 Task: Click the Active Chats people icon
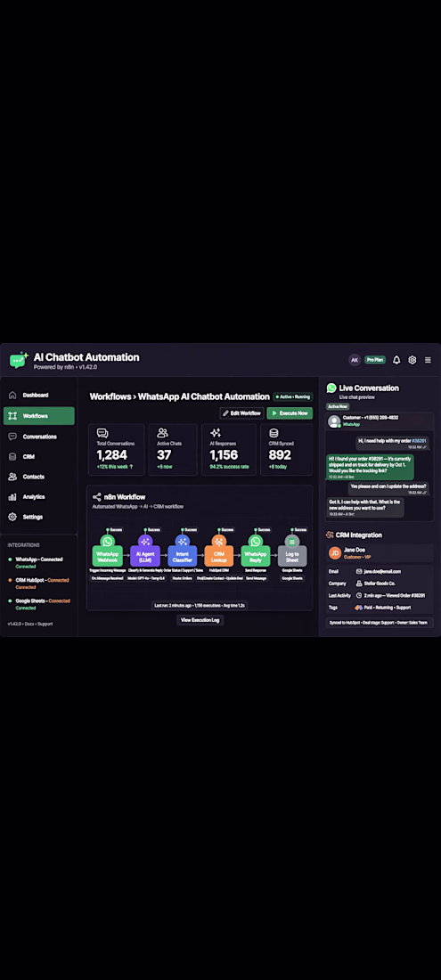coord(162,432)
